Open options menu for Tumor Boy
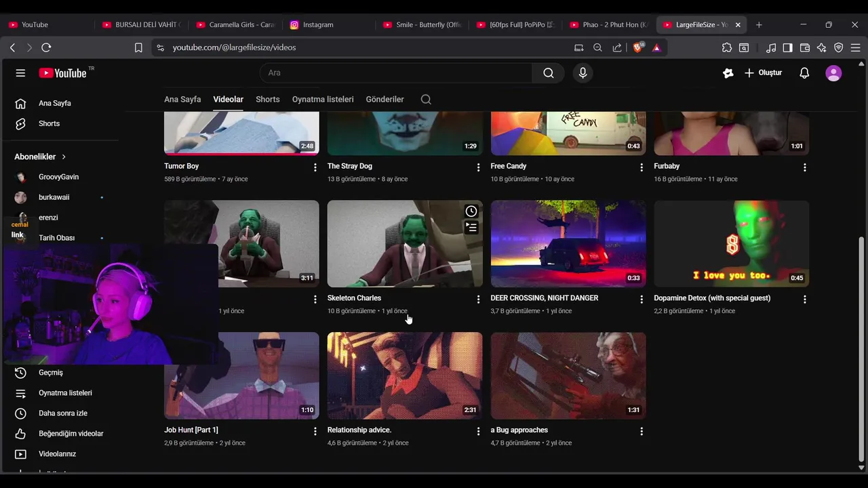The height and width of the screenshot is (488, 868). tap(315, 167)
